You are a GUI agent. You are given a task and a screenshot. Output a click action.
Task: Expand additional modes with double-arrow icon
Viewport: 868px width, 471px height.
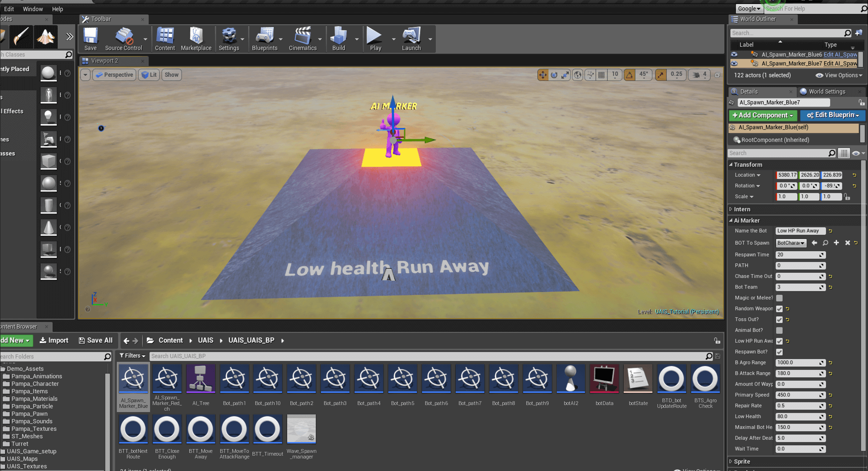pos(70,37)
